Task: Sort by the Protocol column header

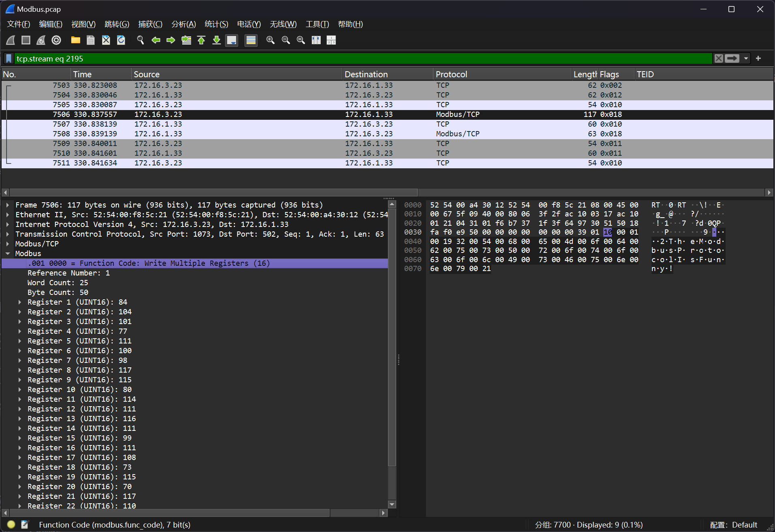Action: coord(502,74)
